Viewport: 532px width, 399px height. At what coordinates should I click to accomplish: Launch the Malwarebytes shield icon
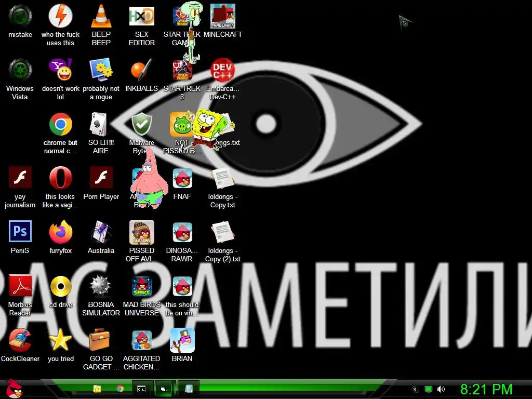point(142,124)
